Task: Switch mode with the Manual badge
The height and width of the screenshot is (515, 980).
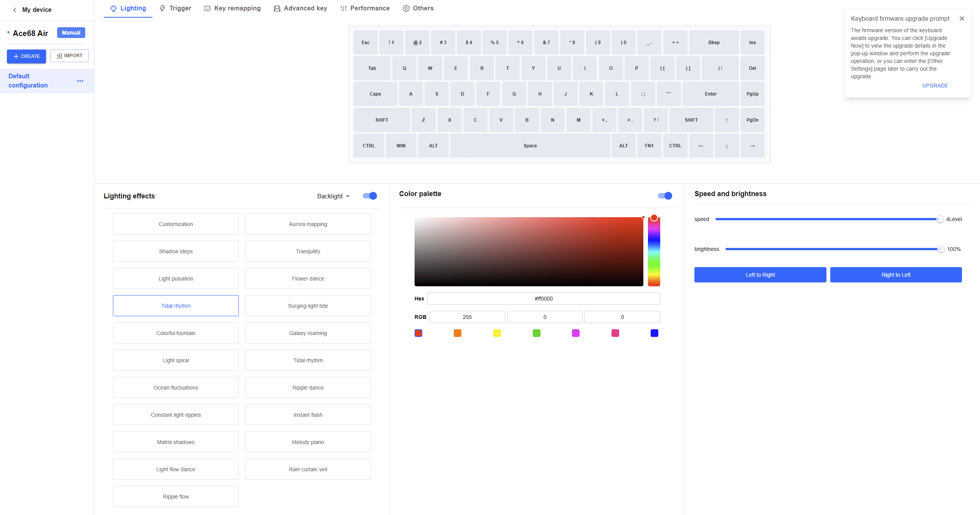Action: pyautogui.click(x=71, y=33)
